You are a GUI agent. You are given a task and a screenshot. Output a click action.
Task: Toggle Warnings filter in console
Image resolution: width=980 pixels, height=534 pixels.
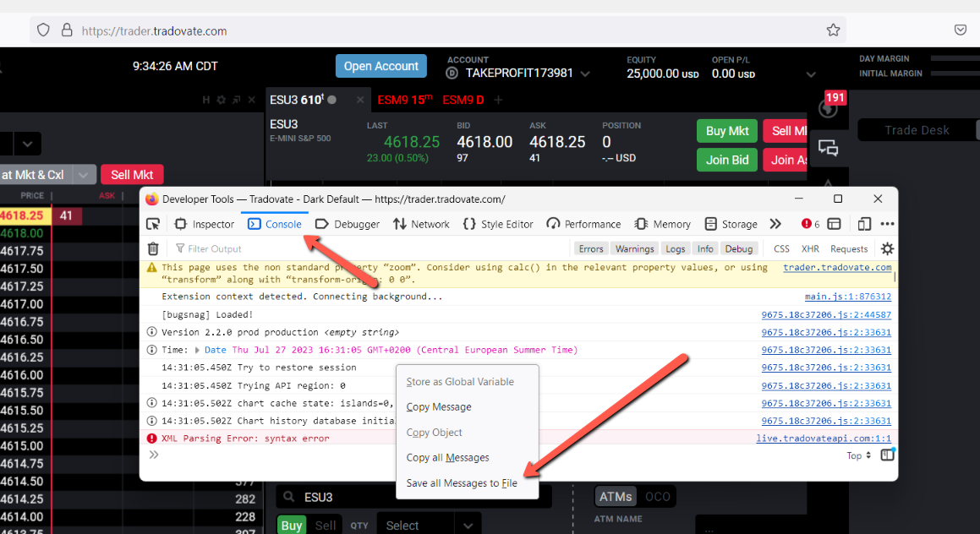(634, 248)
